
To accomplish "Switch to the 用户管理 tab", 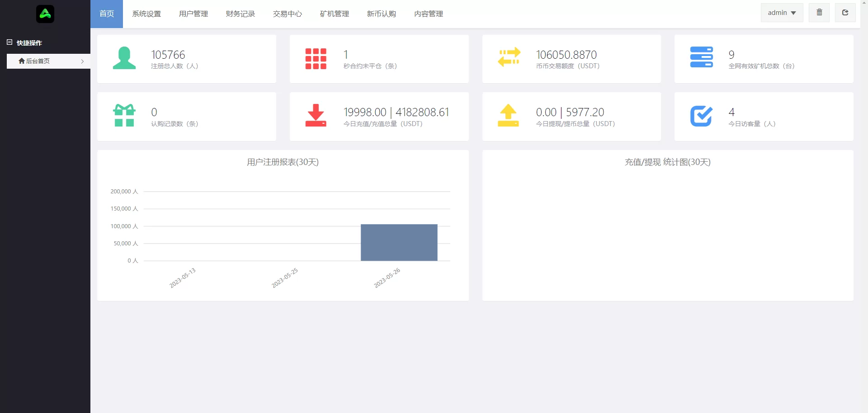I will point(193,14).
